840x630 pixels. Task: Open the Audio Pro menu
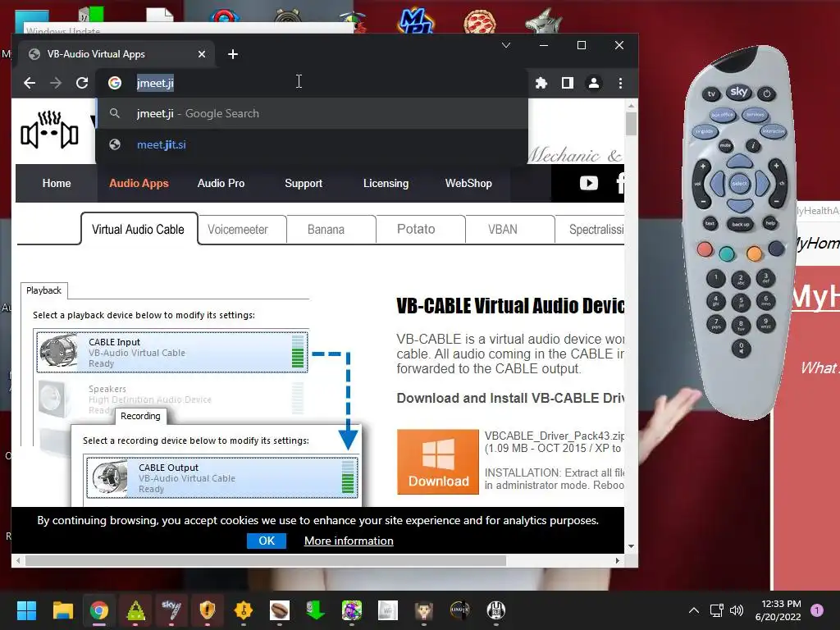221,183
